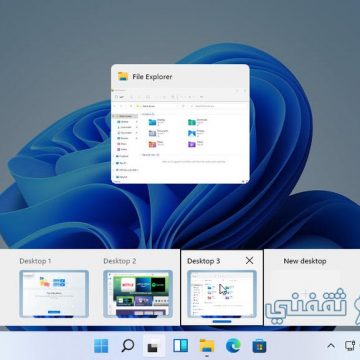
Task: Click the Desktop 1 name label
Action: [35, 261]
